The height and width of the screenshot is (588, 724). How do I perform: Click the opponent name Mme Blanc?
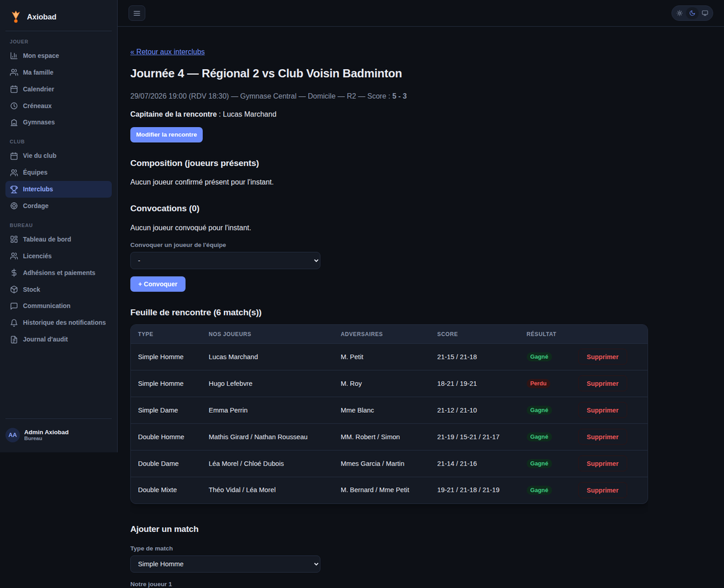(x=357, y=410)
